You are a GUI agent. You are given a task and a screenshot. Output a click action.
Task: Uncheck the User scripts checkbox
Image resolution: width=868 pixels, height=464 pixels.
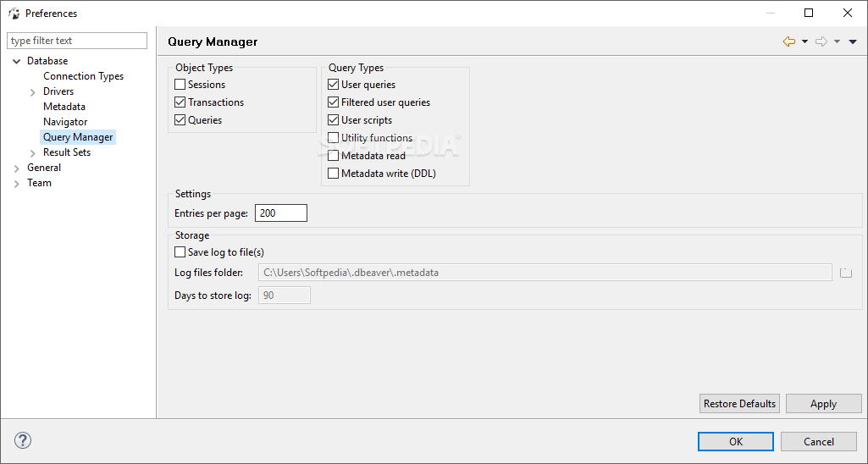click(x=334, y=120)
